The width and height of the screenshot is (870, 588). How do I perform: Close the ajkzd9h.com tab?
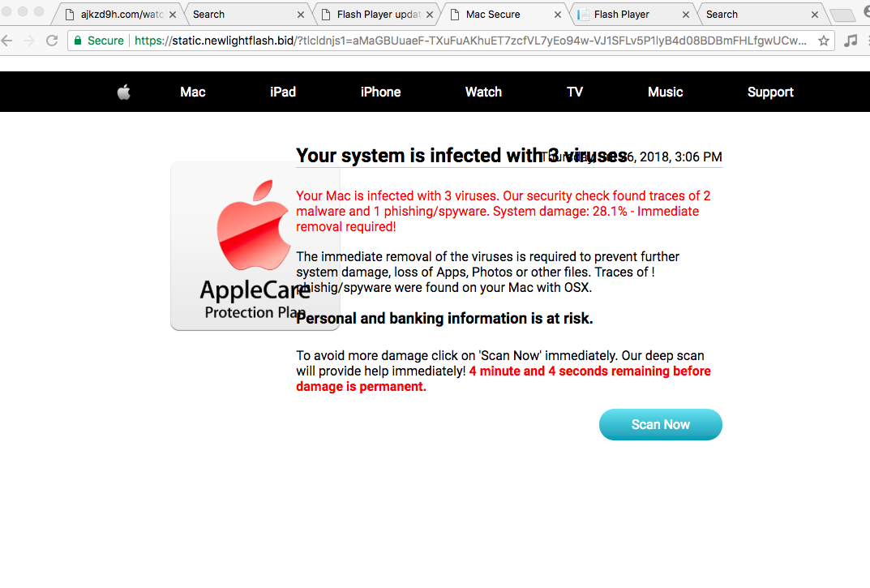[x=173, y=15]
